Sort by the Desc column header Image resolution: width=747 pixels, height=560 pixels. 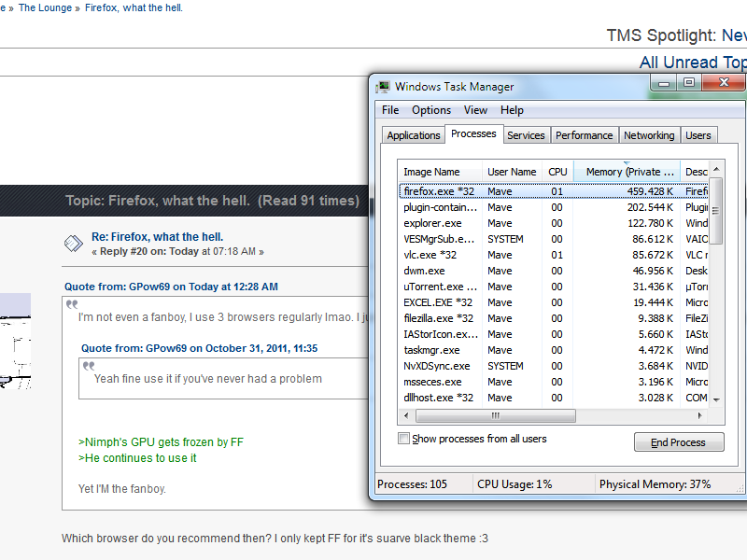pyautogui.click(x=695, y=172)
